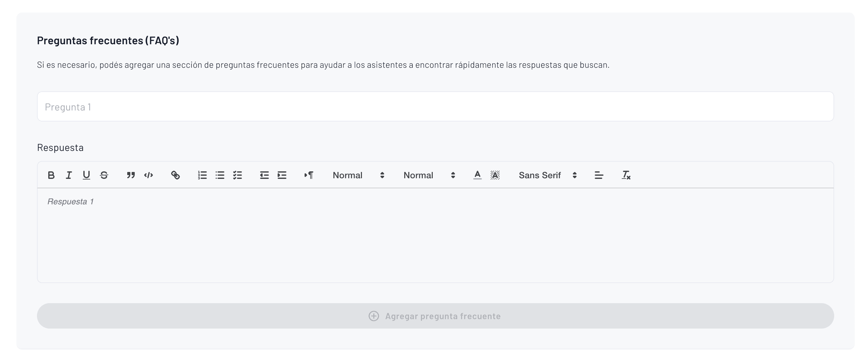Viewport: 868px width, 359px height.
Task: Decrease the text indent
Action: tap(264, 175)
